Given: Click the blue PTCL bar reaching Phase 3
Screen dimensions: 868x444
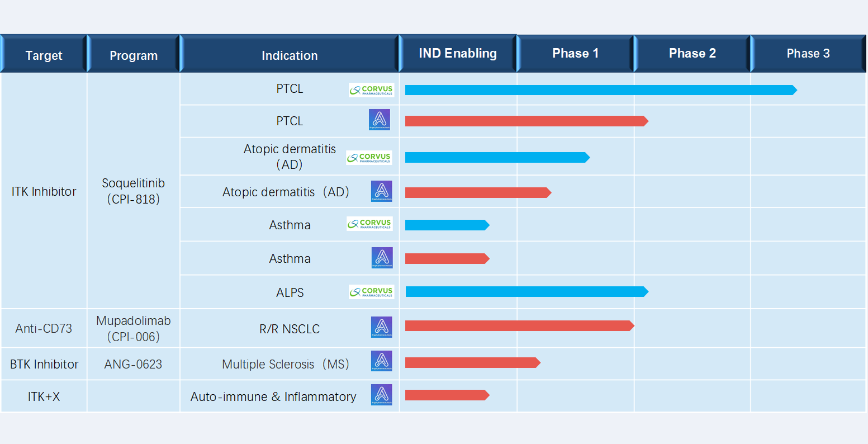Looking at the screenshot, I should (x=601, y=90).
